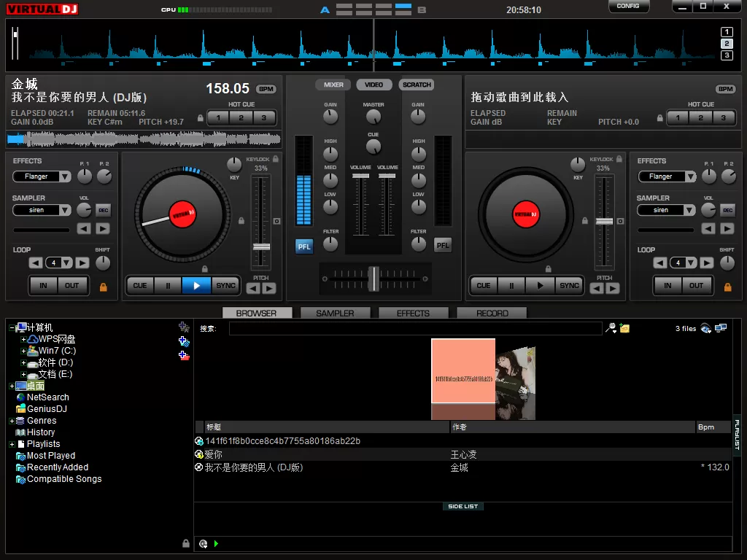Toggle the left channel PFL button
This screenshot has width=747, height=560.
pos(304,246)
